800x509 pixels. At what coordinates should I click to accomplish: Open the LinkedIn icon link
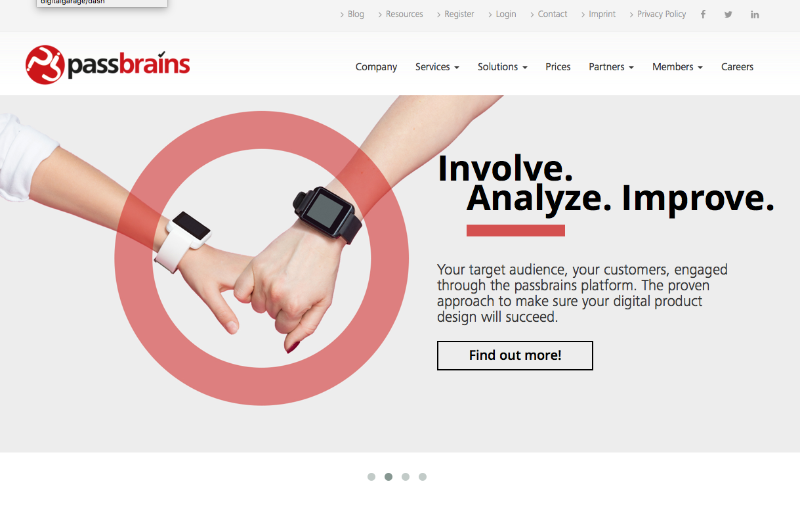(755, 14)
